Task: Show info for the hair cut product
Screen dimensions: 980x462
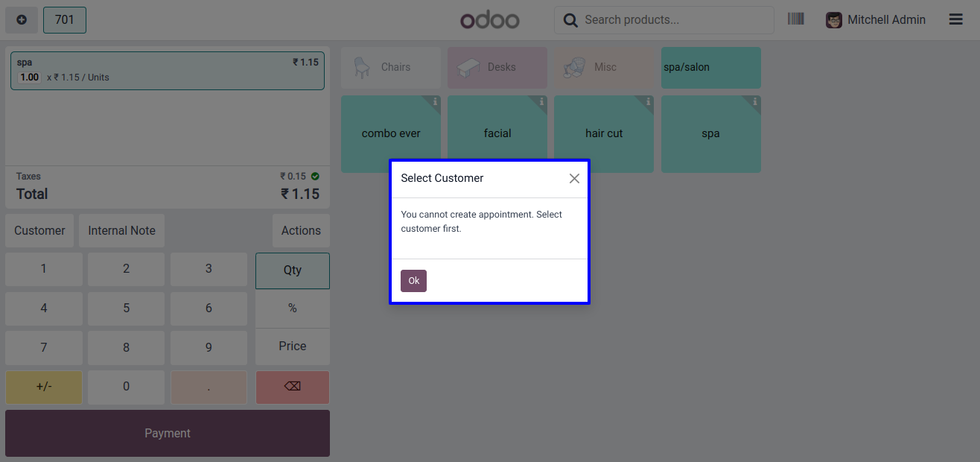Action: 648,102
